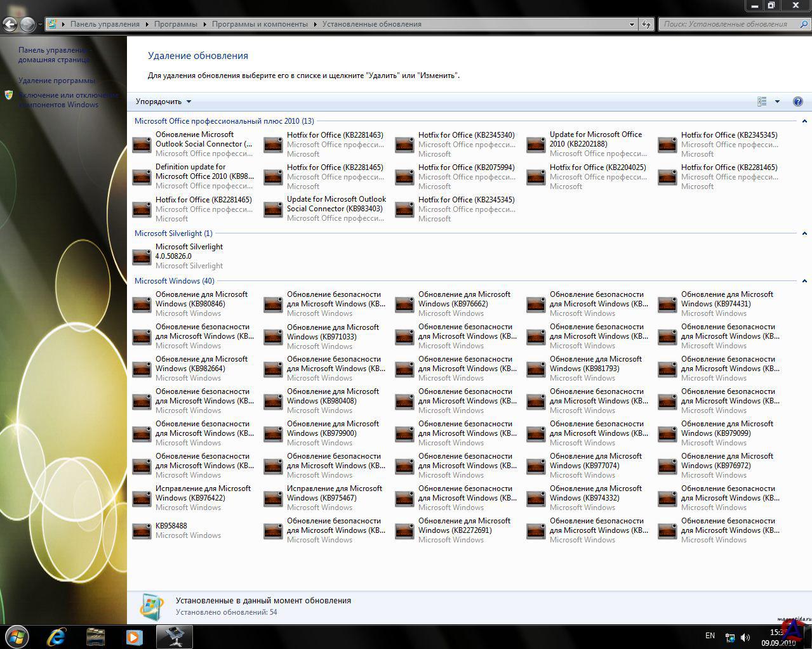Viewport: 812px width, 649px height.
Task: Open Включение или отключение компонентов Windows link
Action: tap(67, 100)
